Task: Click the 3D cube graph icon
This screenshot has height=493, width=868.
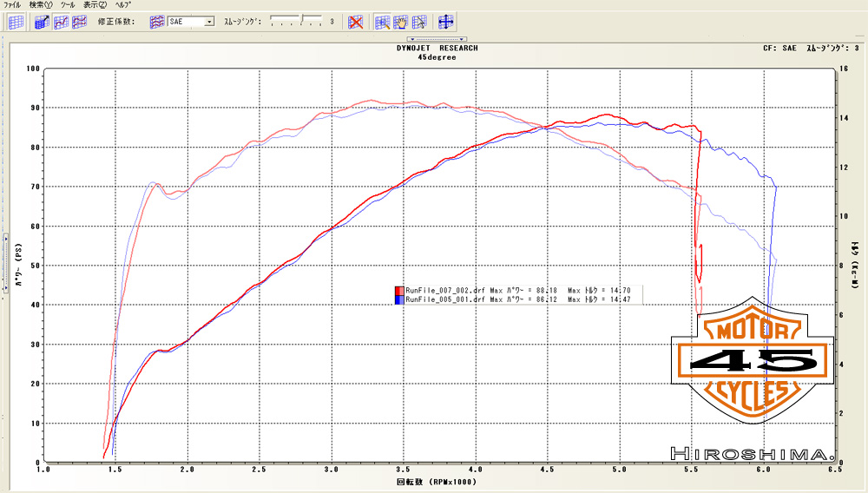Action: coord(41,22)
